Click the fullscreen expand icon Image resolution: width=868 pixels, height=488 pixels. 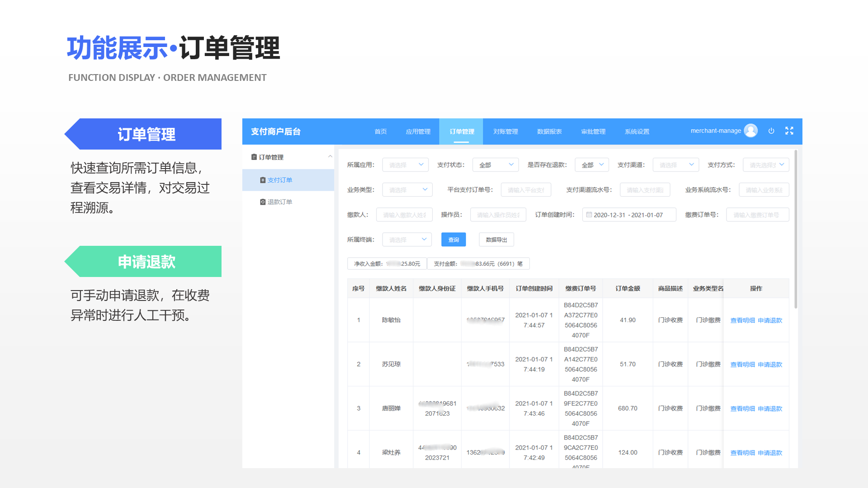(789, 131)
